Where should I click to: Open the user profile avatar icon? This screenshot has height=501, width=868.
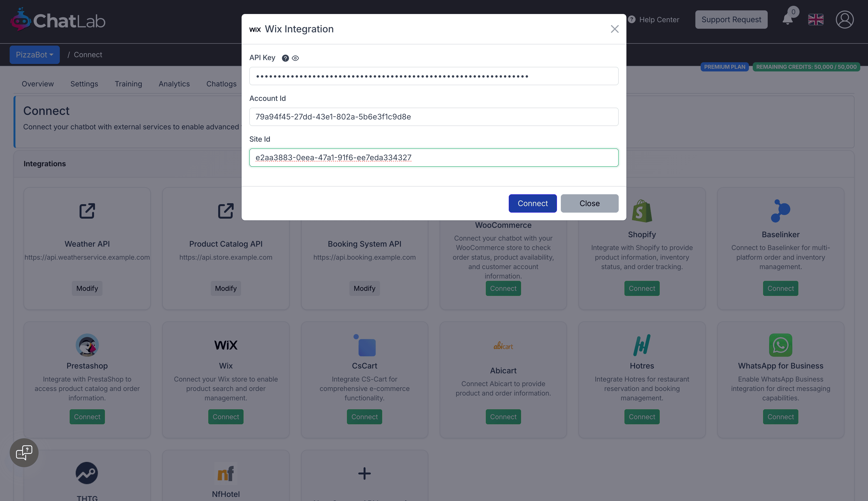tap(844, 20)
